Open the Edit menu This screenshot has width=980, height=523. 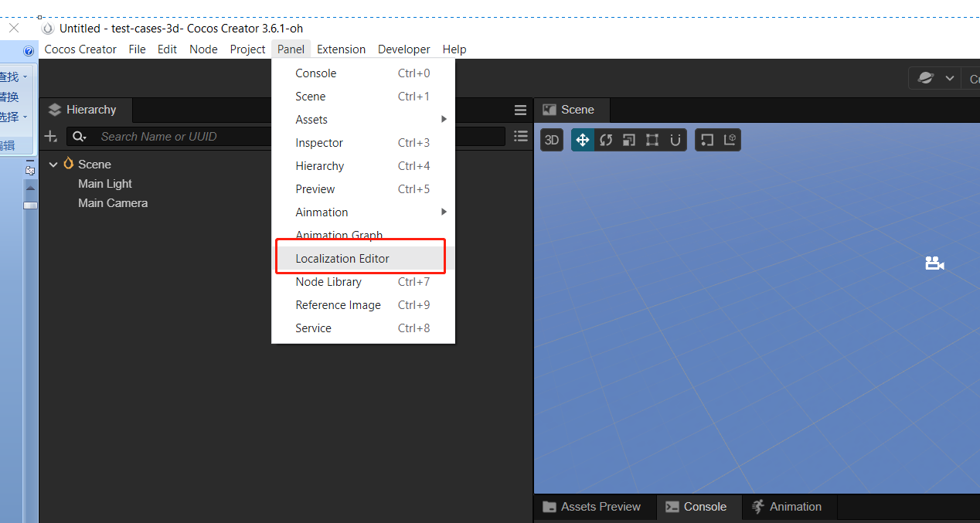tap(167, 49)
